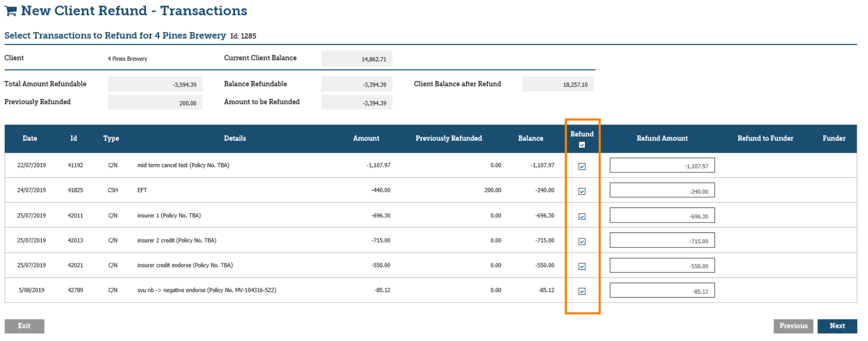
Task: Uncheck Refund for transaction 41192
Action: coord(582,167)
